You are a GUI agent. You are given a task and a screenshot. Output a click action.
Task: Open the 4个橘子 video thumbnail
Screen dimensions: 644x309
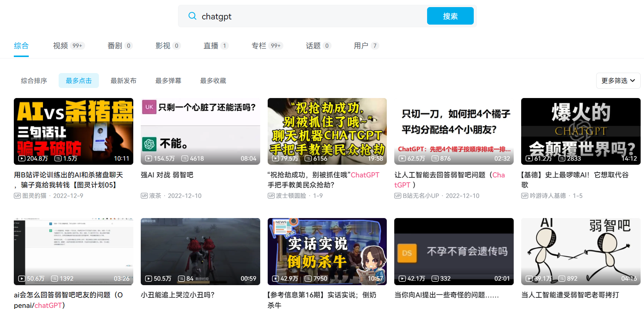454,131
